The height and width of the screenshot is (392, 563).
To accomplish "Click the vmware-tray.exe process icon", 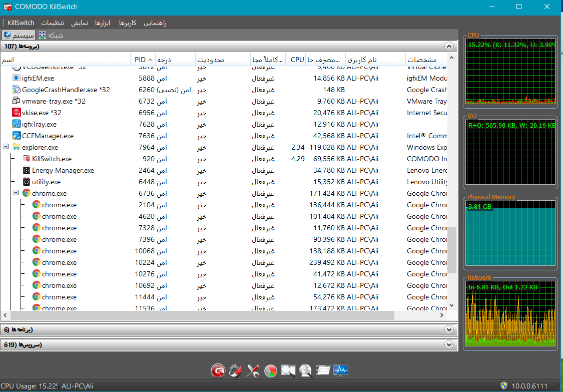I will (x=17, y=101).
